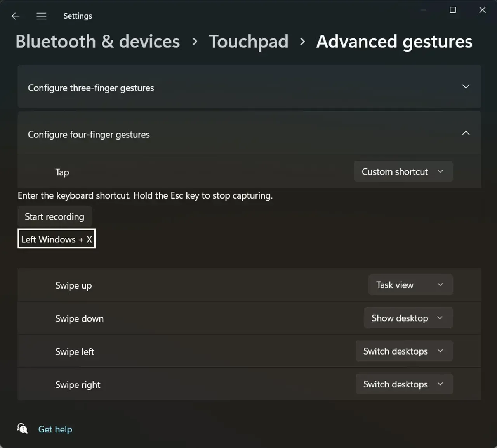
Task: Click the chevron on the Task view dropdown
Action: click(x=440, y=284)
